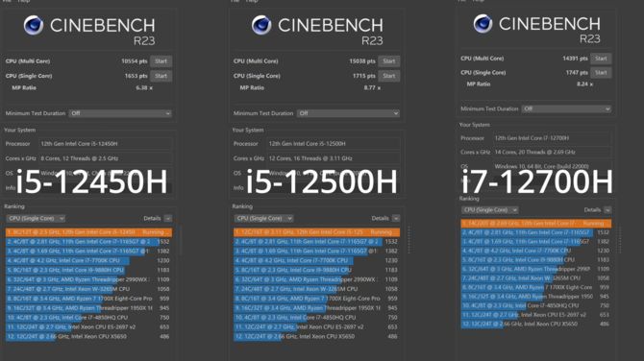Click the processor name field showing i5-12500H

[x=334, y=144]
